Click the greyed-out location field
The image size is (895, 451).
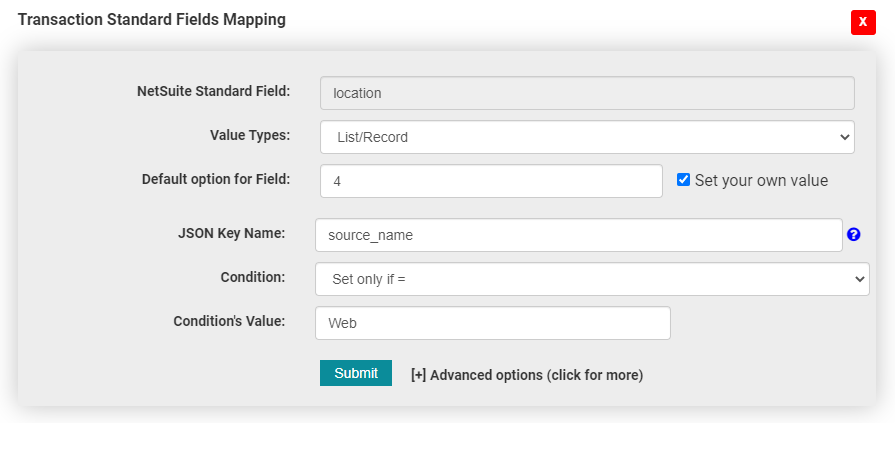587,93
